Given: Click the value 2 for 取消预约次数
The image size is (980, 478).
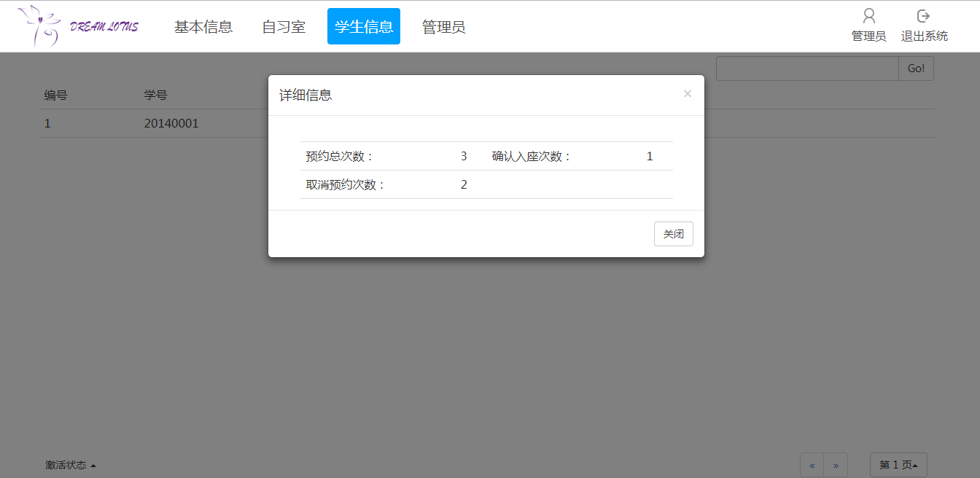Looking at the screenshot, I should (464, 184).
